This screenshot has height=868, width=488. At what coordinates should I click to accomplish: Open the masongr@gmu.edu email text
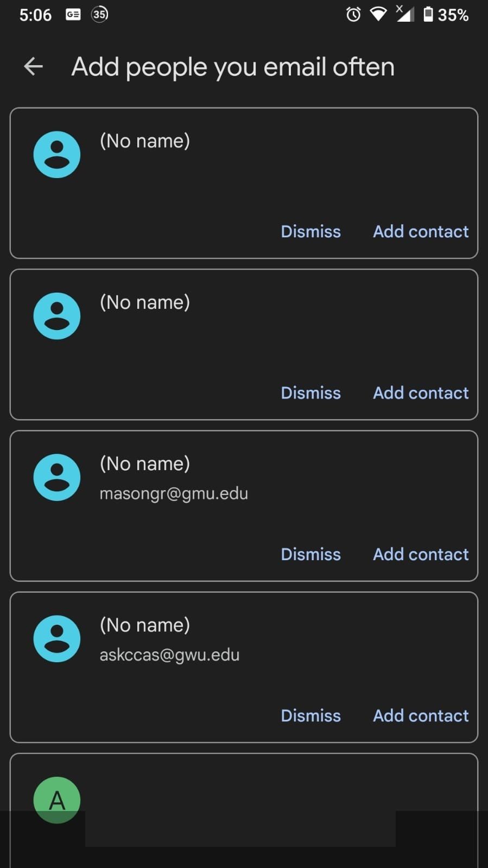pos(174,493)
